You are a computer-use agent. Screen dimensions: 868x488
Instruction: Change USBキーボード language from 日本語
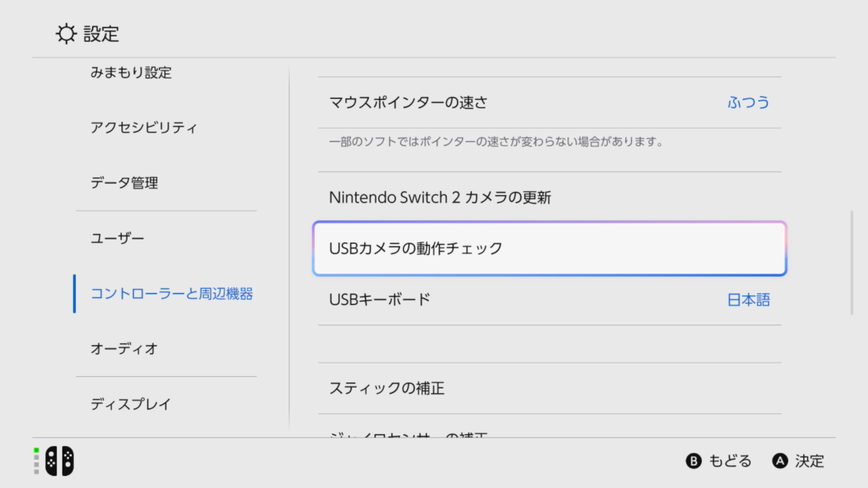click(x=749, y=300)
